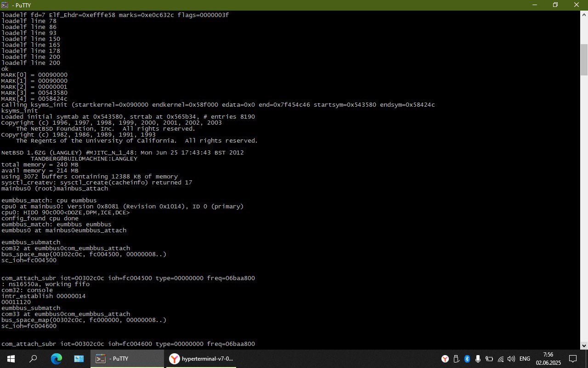This screenshot has height=368, width=588.
Task: Switch input language via ENG indicator
Action: pos(525,359)
